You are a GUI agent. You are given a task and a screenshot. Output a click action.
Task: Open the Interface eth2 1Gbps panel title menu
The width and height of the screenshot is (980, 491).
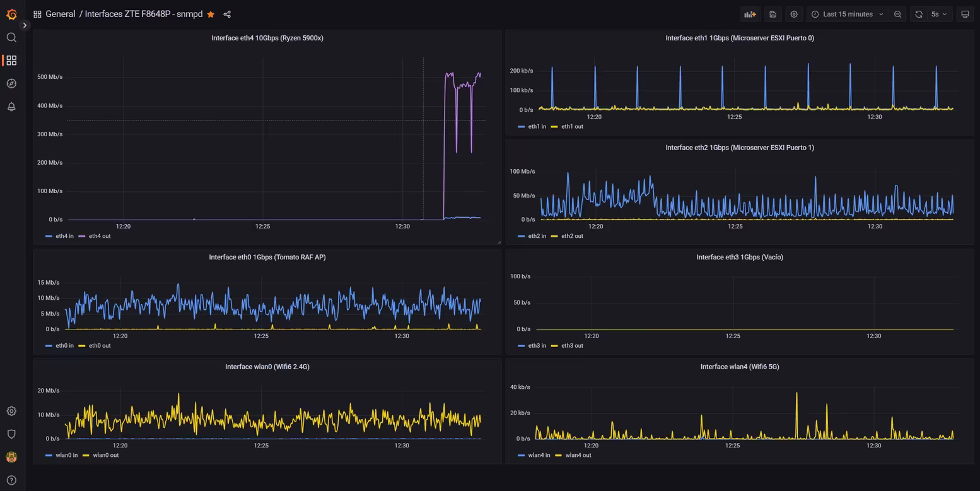coord(740,148)
